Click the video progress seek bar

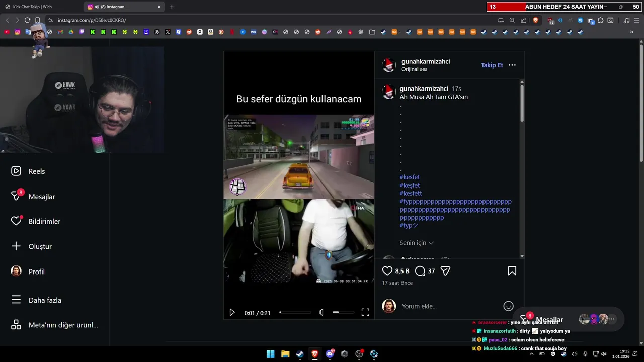tap(295, 313)
